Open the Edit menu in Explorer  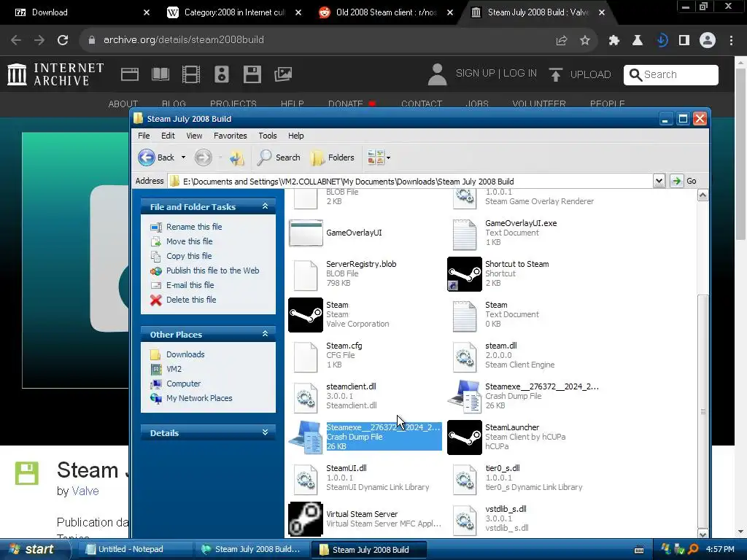point(168,136)
